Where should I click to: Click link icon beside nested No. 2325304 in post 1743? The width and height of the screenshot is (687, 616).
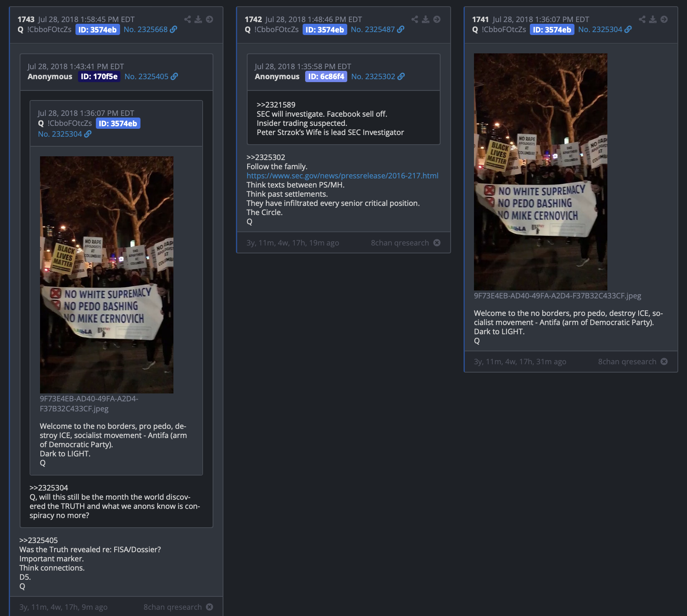point(88,134)
